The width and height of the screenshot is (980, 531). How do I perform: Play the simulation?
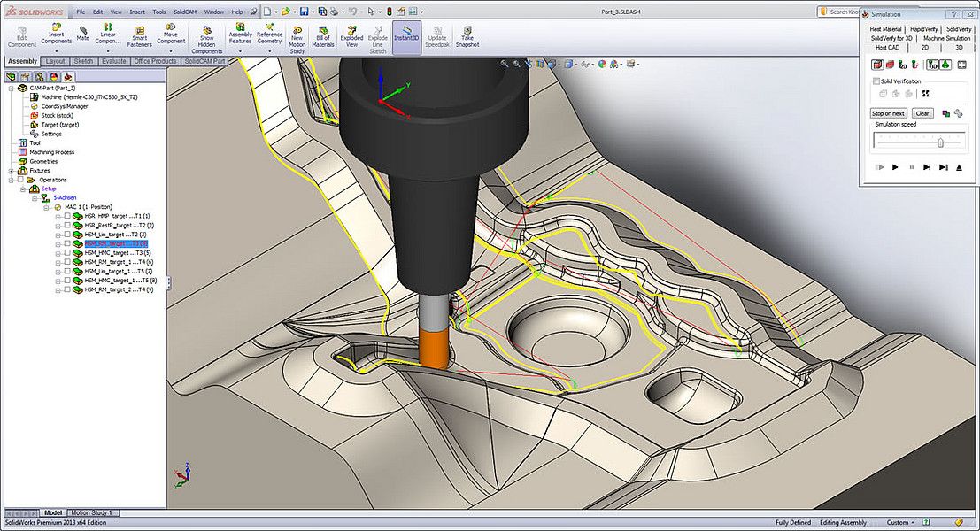pyautogui.click(x=896, y=167)
